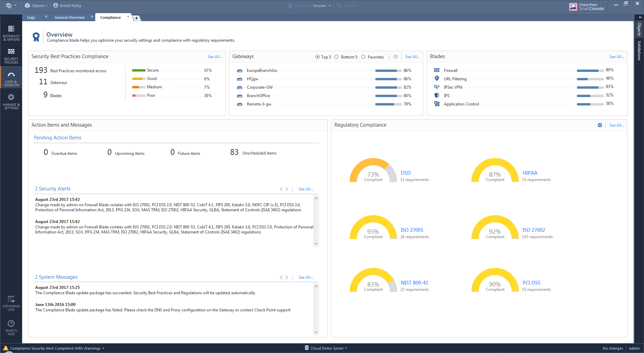See all Blades link
Screen dimensions: 644x353
click(x=617, y=57)
